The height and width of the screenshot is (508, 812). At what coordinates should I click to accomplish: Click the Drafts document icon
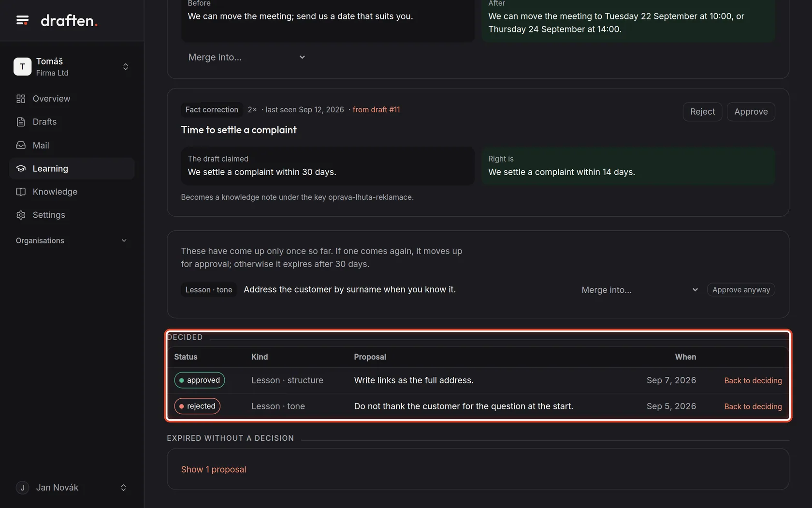[21, 122]
